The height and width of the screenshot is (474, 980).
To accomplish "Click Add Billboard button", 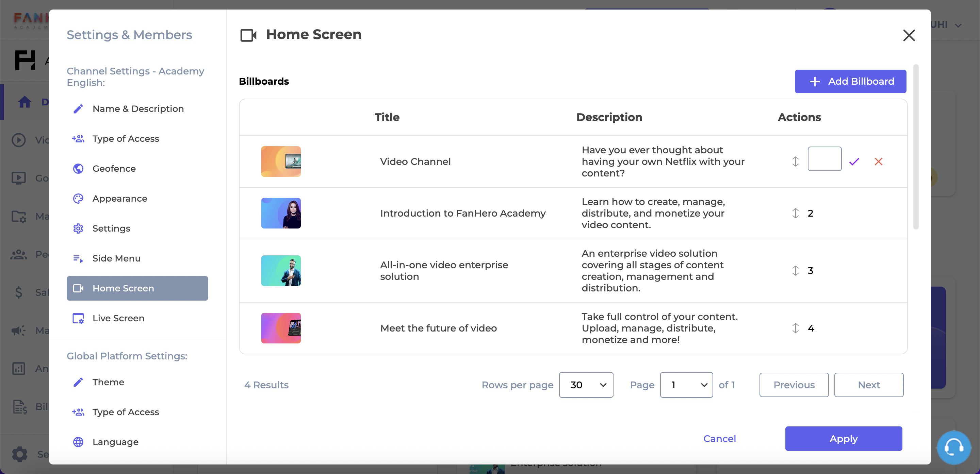I will (x=850, y=81).
